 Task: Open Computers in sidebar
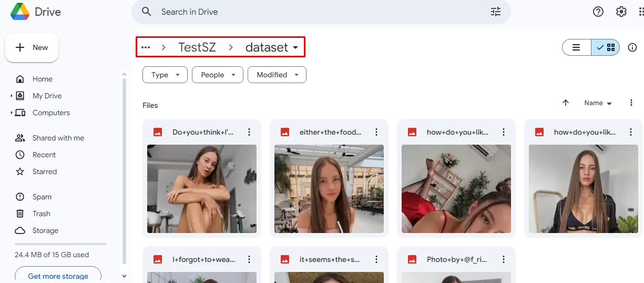pos(51,113)
